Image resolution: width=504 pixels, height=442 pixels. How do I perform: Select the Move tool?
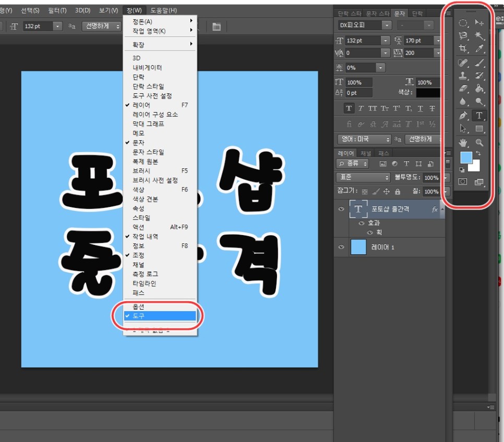pos(479,22)
